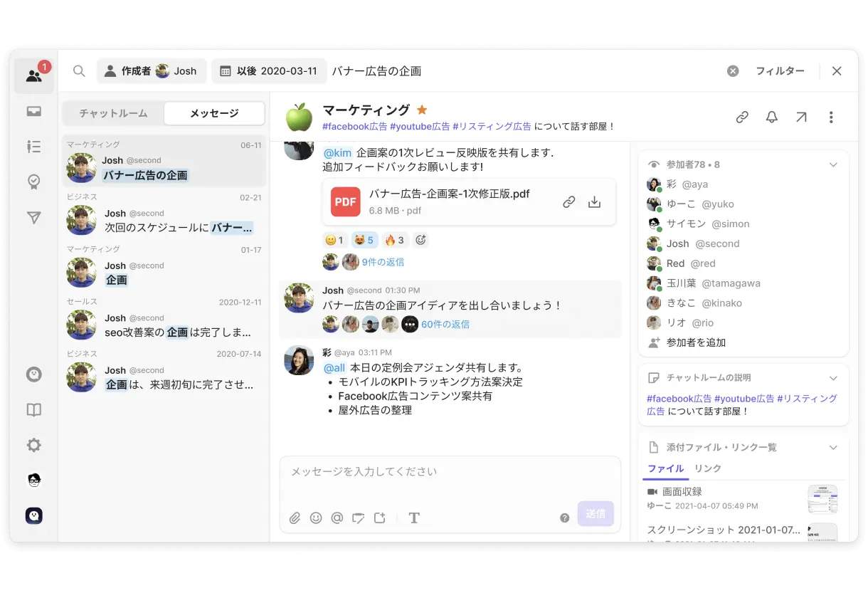Switch to the チャットルーム tab
The width and height of the screenshot is (868, 598).
click(x=113, y=113)
